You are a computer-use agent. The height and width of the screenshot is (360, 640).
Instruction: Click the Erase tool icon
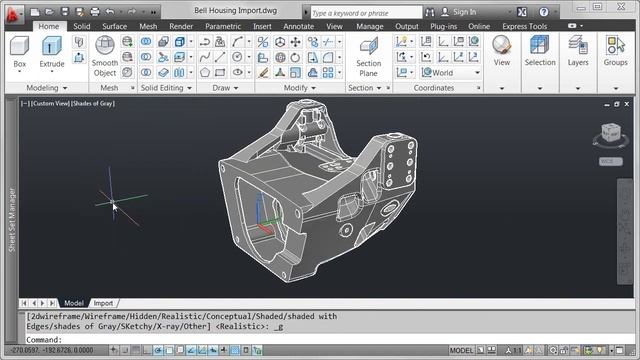pyautogui.click(x=263, y=73)
